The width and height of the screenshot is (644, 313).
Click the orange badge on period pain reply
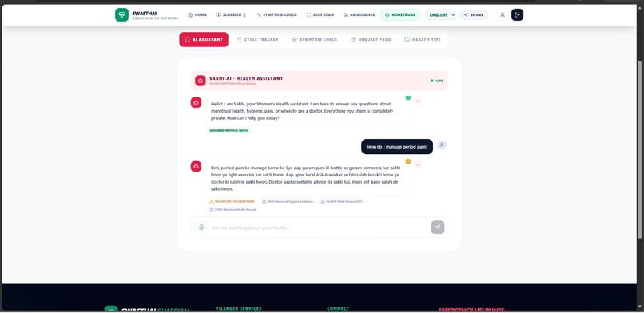(x=407, y=161)
